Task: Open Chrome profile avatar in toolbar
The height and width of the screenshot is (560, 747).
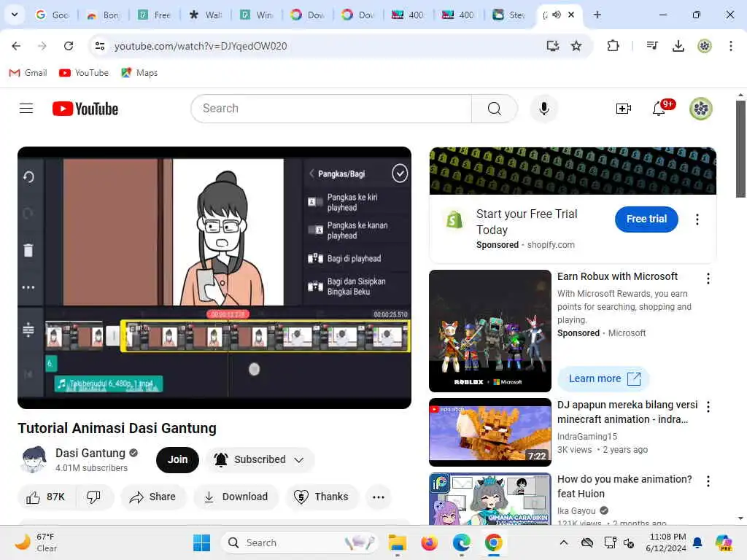Action: [x=705, y=46]
